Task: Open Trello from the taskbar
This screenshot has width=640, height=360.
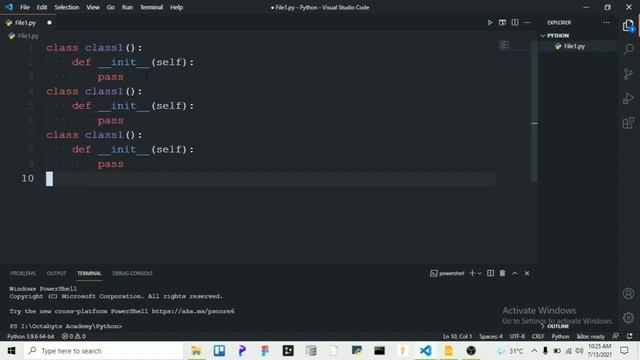Action: pyautogui.click(x=219, y=351)
